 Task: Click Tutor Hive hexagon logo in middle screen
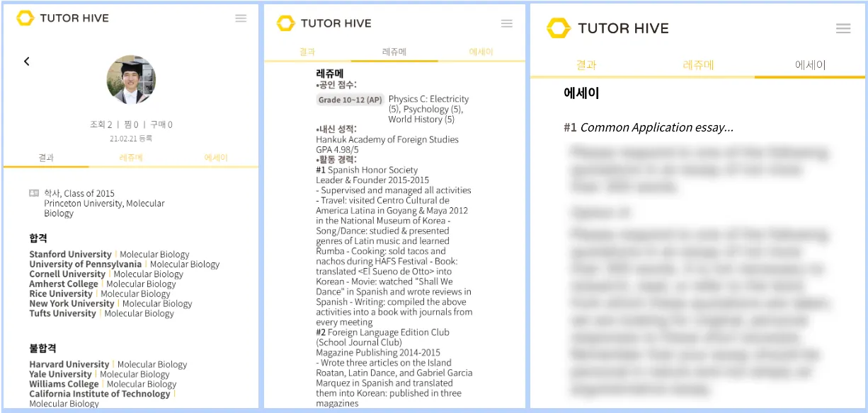pyautogui.click(x=285, y=23)
